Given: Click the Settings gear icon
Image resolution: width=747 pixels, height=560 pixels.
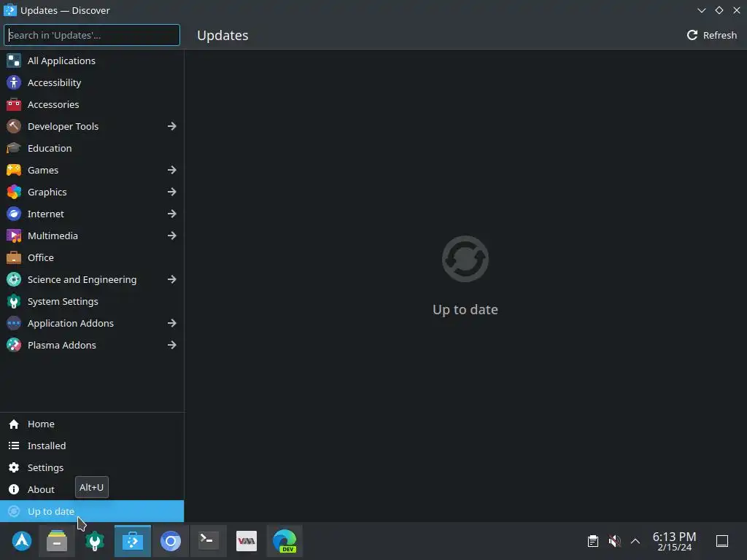Looking at the screenshot, I should [14, 467].
